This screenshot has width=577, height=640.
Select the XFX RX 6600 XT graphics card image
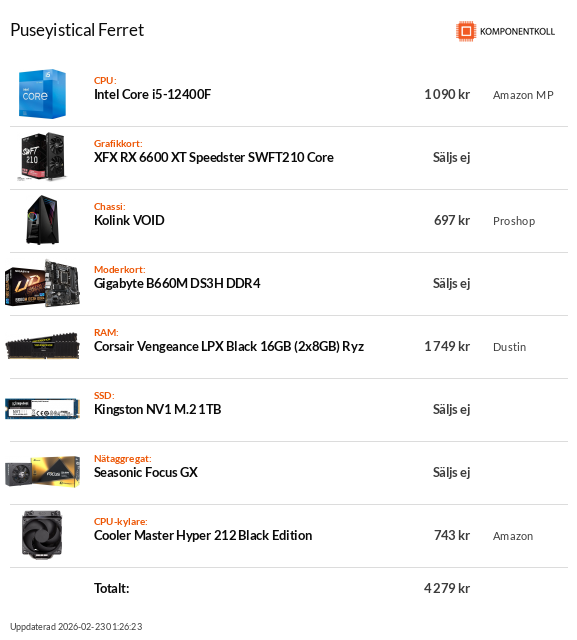42,157
